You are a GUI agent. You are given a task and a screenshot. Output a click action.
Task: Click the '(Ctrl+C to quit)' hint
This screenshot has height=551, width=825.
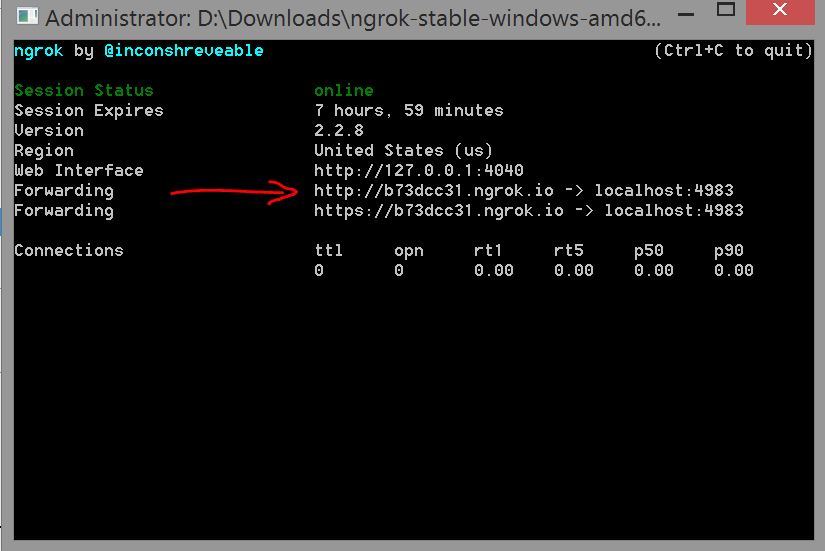733,51
